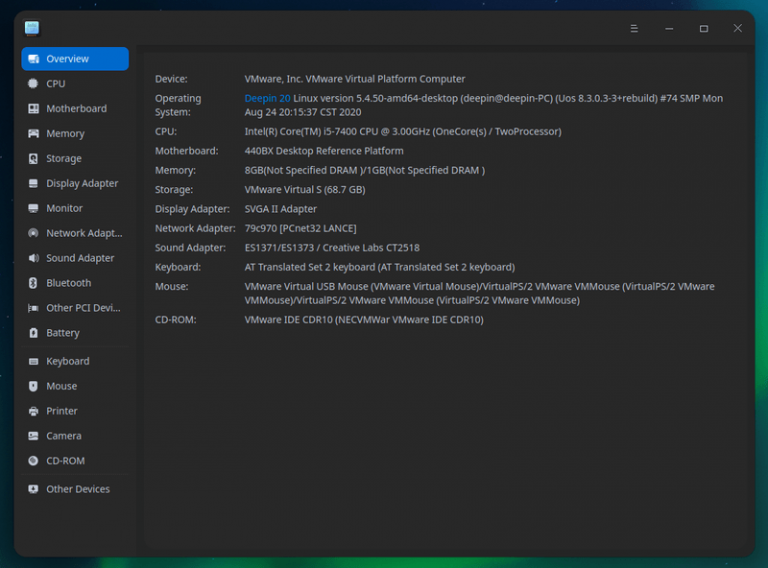This screenshot has height=568, width=768.
Task: Switch to the Overview tab
Action: (x=75, y=59)
